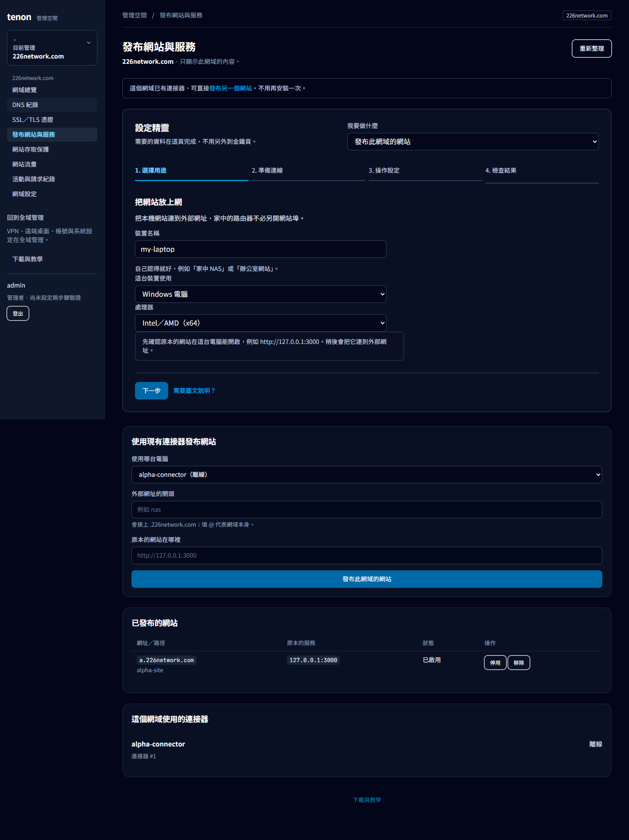Viewport: 629px width, 840px height.
Task: Click a.226network.com in the published sites table
Action: click(166, 660)
